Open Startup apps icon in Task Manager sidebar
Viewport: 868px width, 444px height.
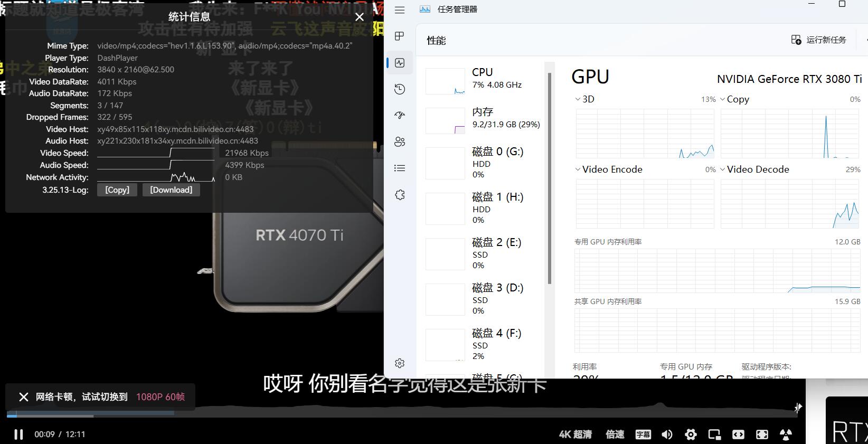[x=400, y=115]
